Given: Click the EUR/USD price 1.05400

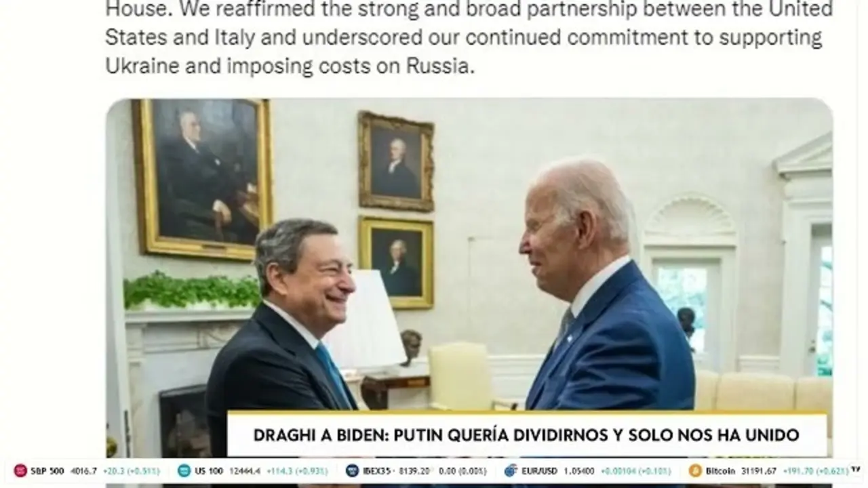Looking at the screenshot, I should (x=580, y=470).
